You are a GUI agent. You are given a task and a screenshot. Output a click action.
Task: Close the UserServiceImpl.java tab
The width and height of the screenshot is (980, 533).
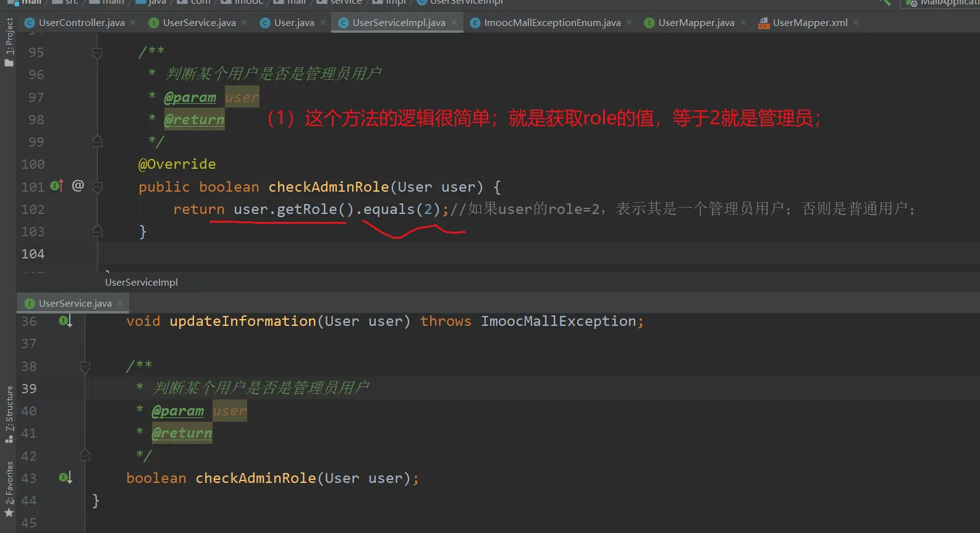click(x=454, y=23)
